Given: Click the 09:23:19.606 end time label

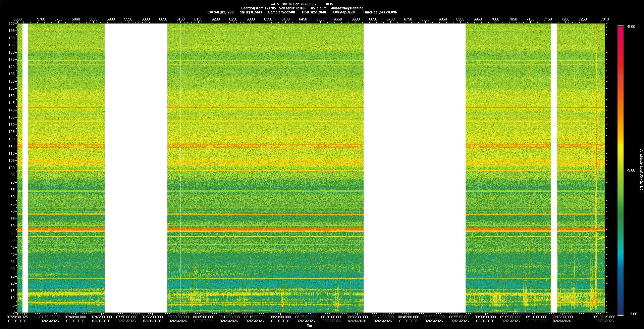Looking at the screenshot, I should coord(605,317).
